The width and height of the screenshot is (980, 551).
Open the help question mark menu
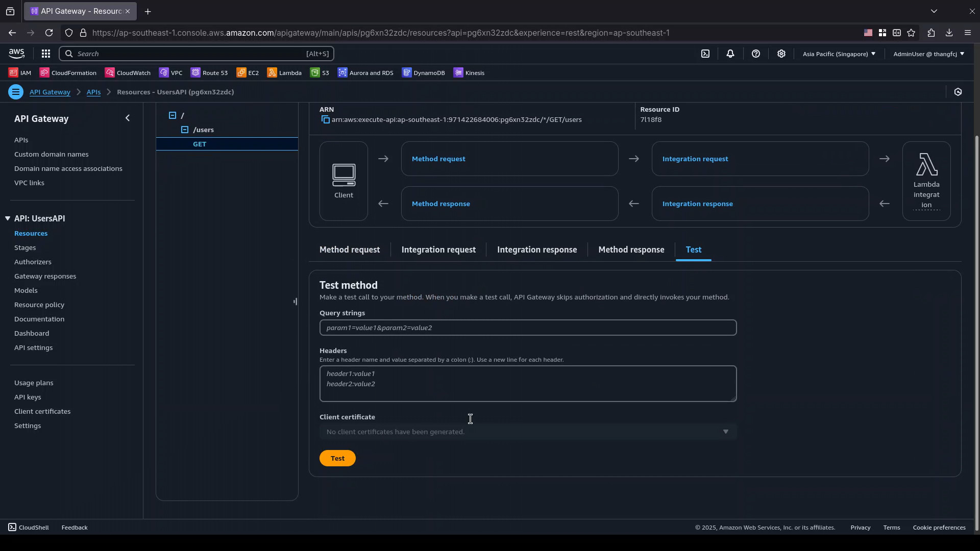[756, 54]
